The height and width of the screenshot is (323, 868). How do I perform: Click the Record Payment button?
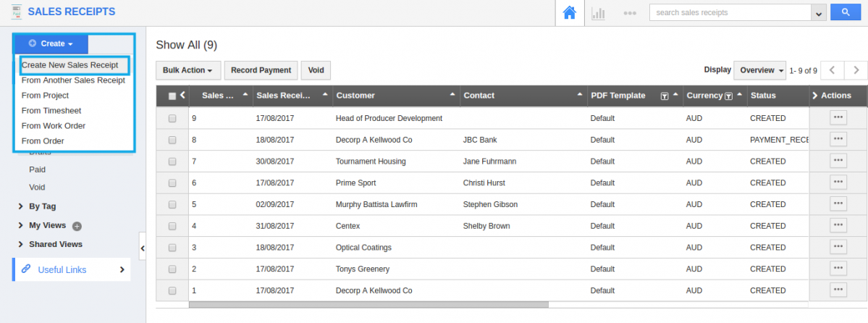click(x=261, y=70)
